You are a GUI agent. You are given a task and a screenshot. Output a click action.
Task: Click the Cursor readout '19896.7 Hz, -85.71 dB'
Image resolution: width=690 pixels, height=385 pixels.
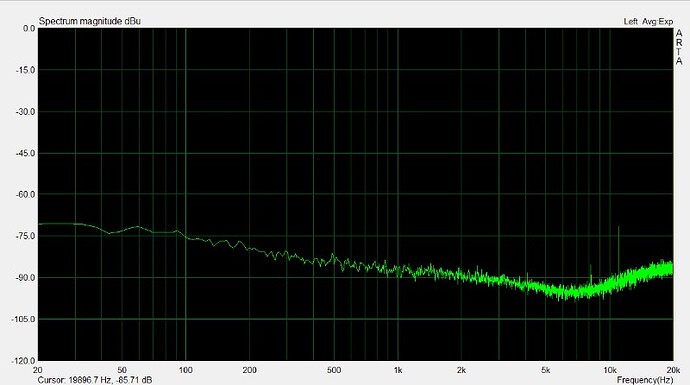click(110, 380)
